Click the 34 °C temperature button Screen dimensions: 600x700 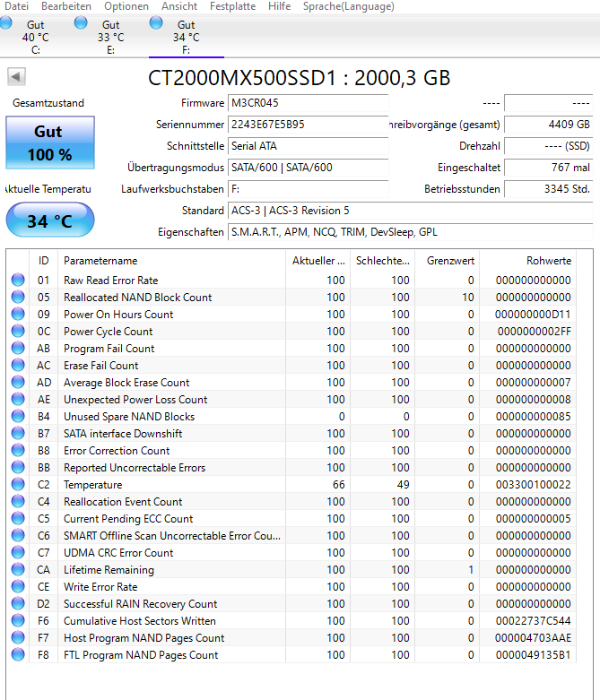point(50,220)
